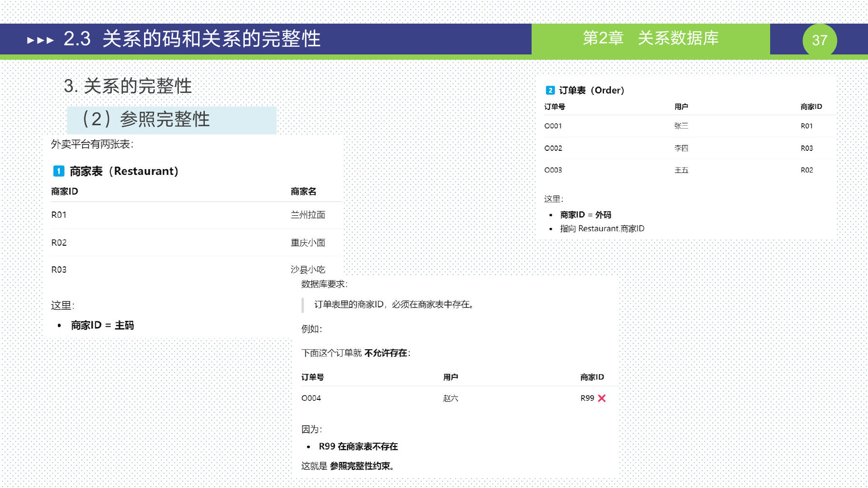868x488 pixels.
Task: Click the slide number 37 circle
Action: click(819, 40)
